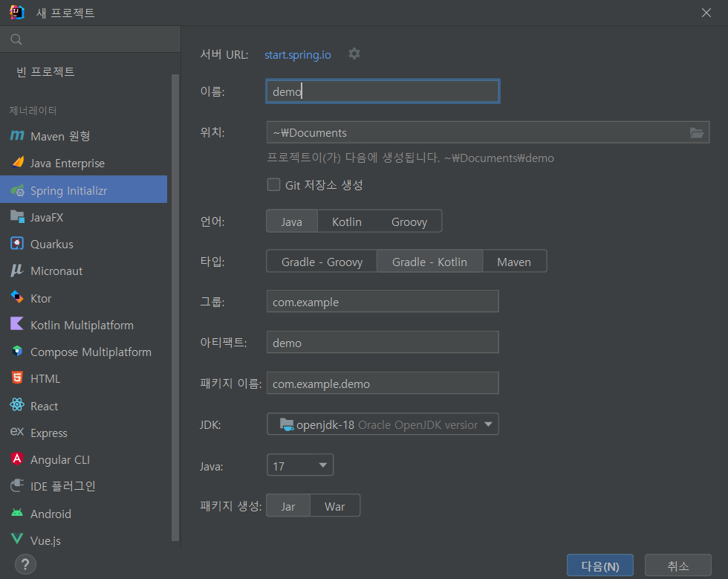
Task: Close the New Project dialog
Action: click(x=706, y=13)
